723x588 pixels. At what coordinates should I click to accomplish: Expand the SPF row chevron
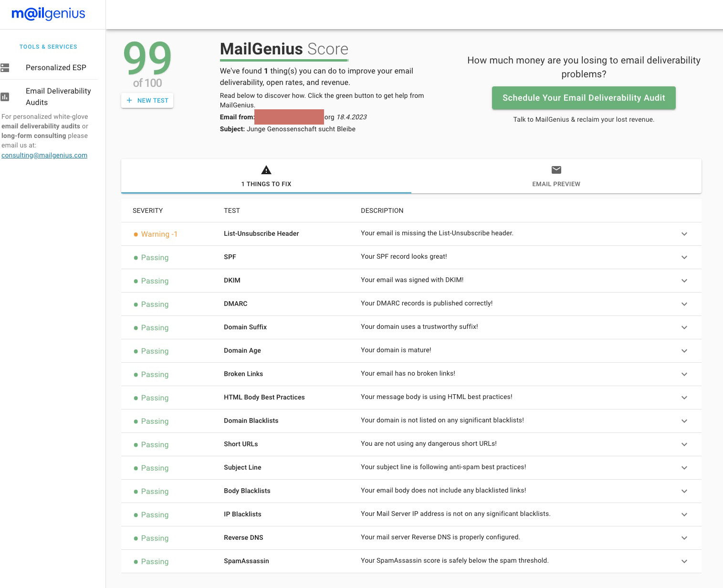684,257
